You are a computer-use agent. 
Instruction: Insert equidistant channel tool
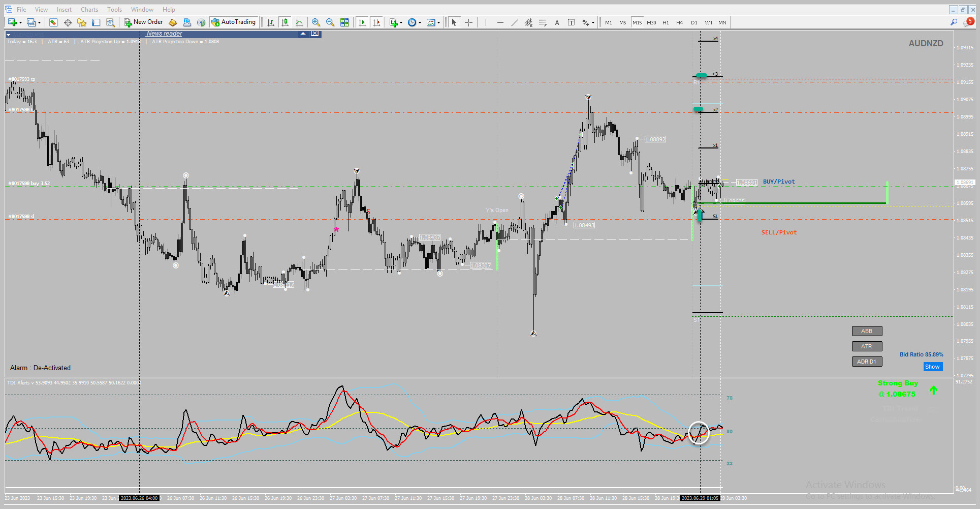pos(528,22)
